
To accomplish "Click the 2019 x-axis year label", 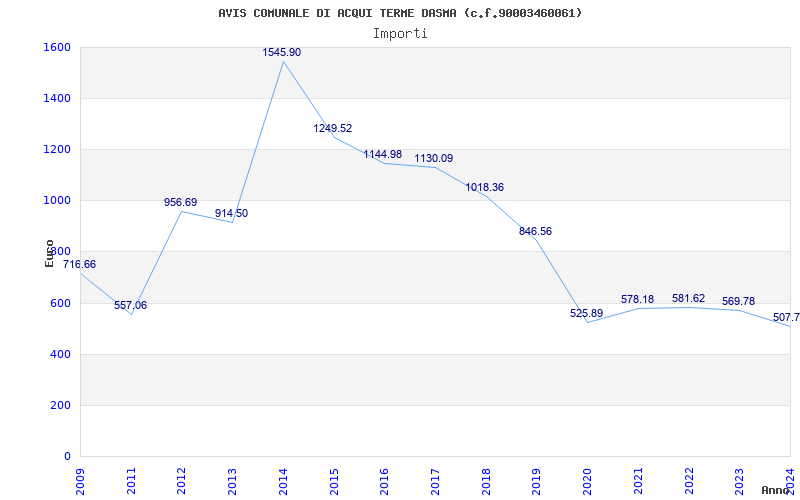I will click(536, 481).
